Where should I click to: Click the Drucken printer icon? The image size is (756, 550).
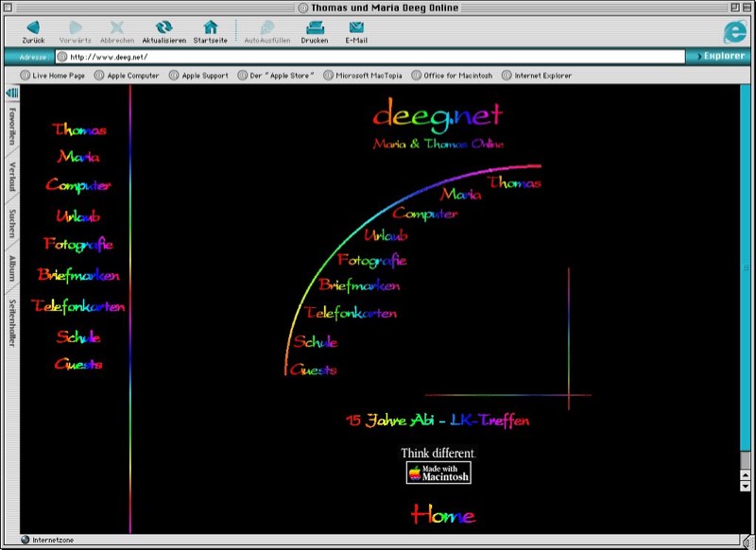pos(314,27)
